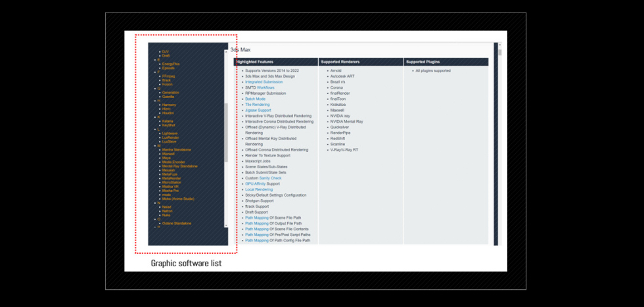Choose Mental Ray Standalone in sidebar

[x=180, y=166]
